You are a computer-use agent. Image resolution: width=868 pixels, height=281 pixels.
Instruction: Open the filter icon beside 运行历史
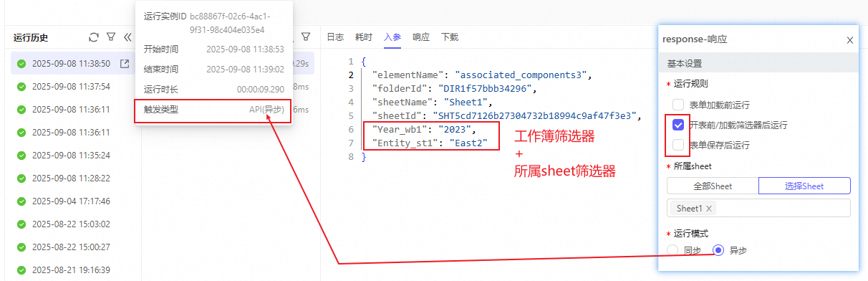[111, 37]
